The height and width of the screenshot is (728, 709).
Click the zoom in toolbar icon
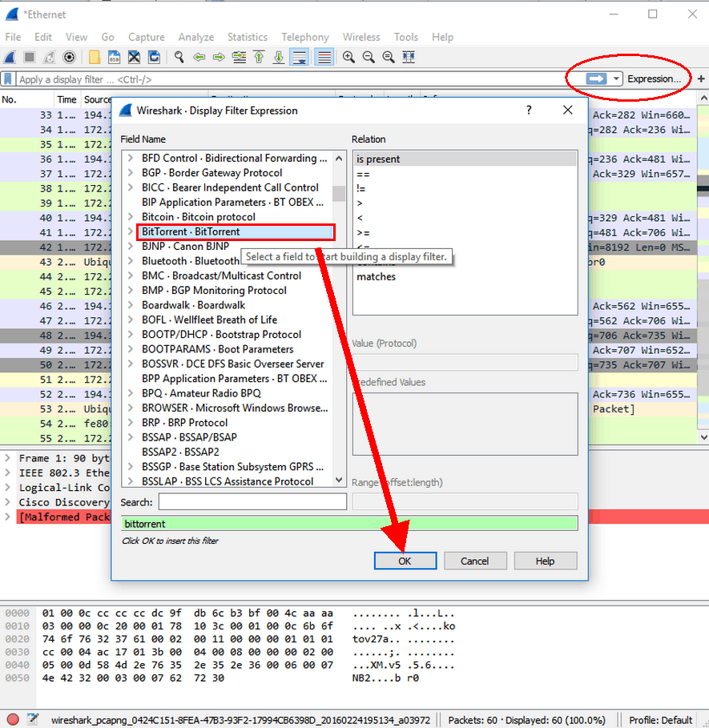349,58
